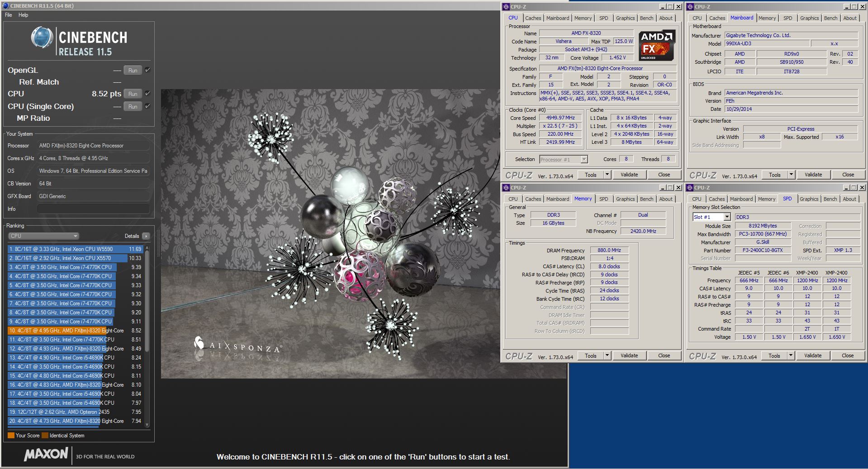Toggle the CPU (Single Core) checkbox

pos(147,106)
